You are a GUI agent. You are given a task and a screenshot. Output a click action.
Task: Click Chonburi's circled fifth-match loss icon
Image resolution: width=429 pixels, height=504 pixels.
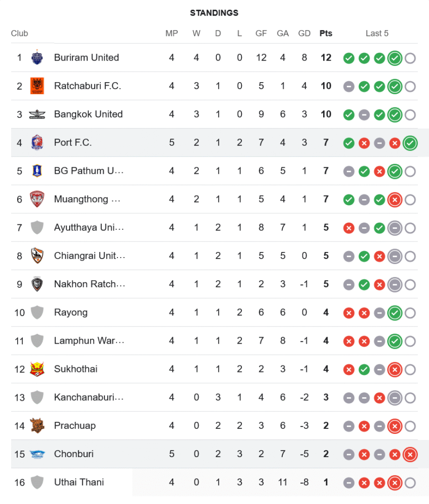[x=410, y=455]
